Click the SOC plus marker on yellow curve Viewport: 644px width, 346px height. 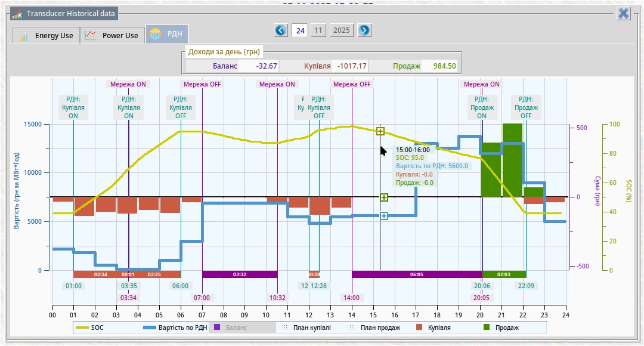click(x=380, y=131)
